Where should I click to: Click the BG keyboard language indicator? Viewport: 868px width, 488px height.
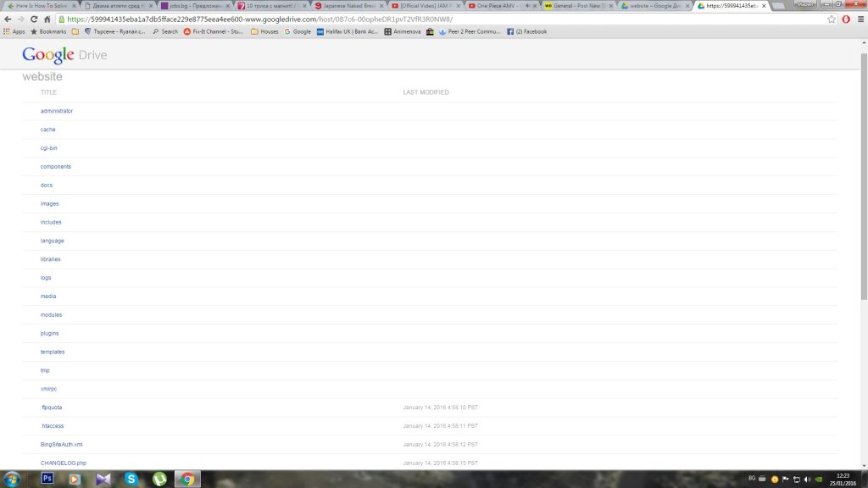click(x=752, y=479)
